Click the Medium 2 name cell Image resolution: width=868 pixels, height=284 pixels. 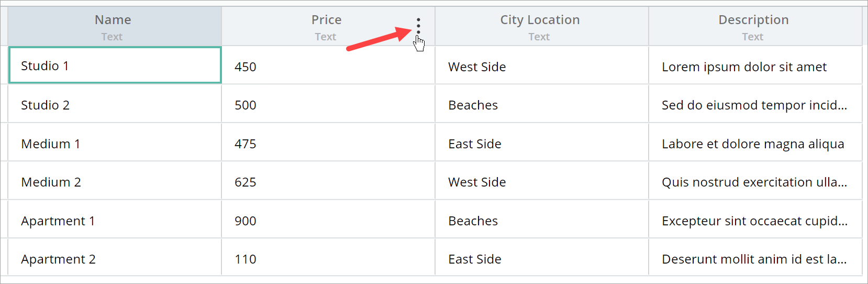[x=115, y=182]
